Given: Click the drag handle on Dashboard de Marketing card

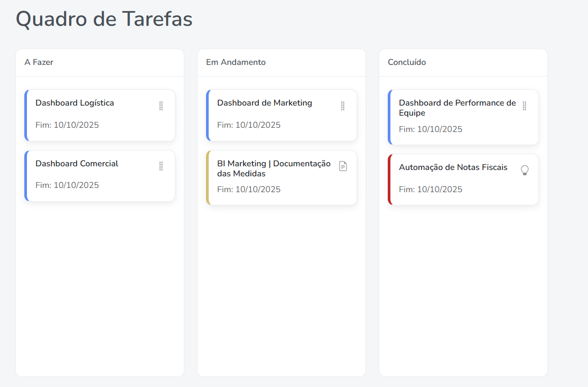Looking at the screenshot, I should 342,106.
